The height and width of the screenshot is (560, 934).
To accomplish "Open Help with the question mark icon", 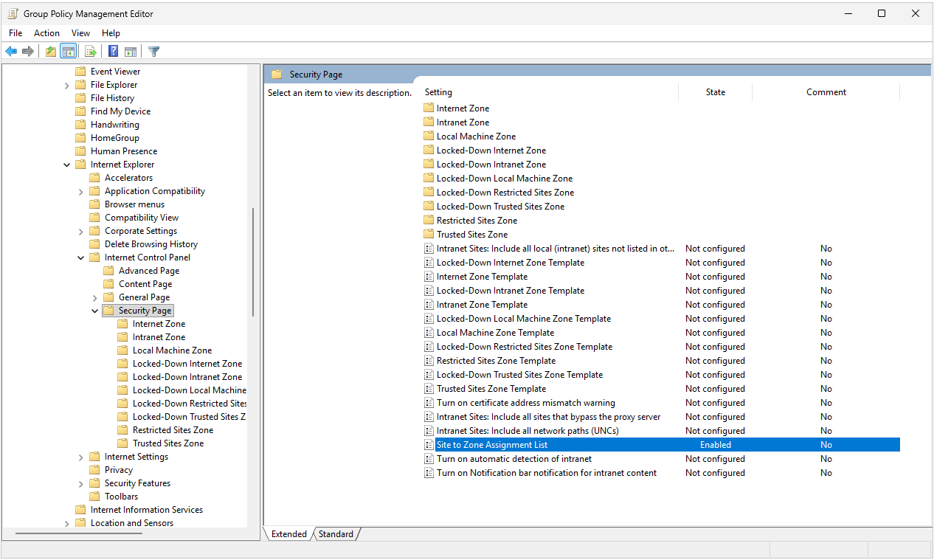I will [113, 52].
